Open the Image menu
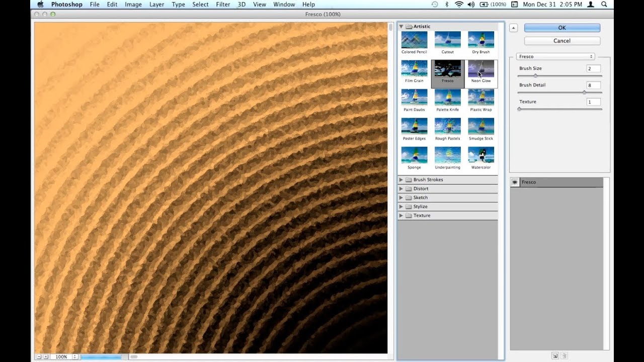The image size is (644, 362). pos(133,5)
